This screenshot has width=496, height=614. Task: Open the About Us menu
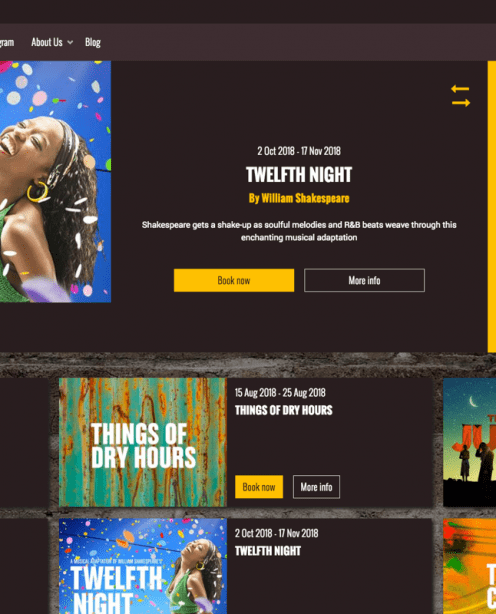click(x=47, y=42)
